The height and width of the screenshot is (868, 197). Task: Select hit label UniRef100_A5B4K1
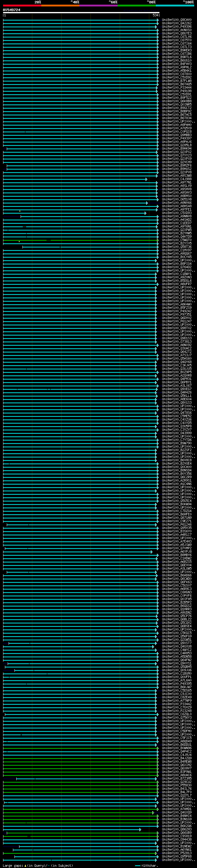pos(177,71)
